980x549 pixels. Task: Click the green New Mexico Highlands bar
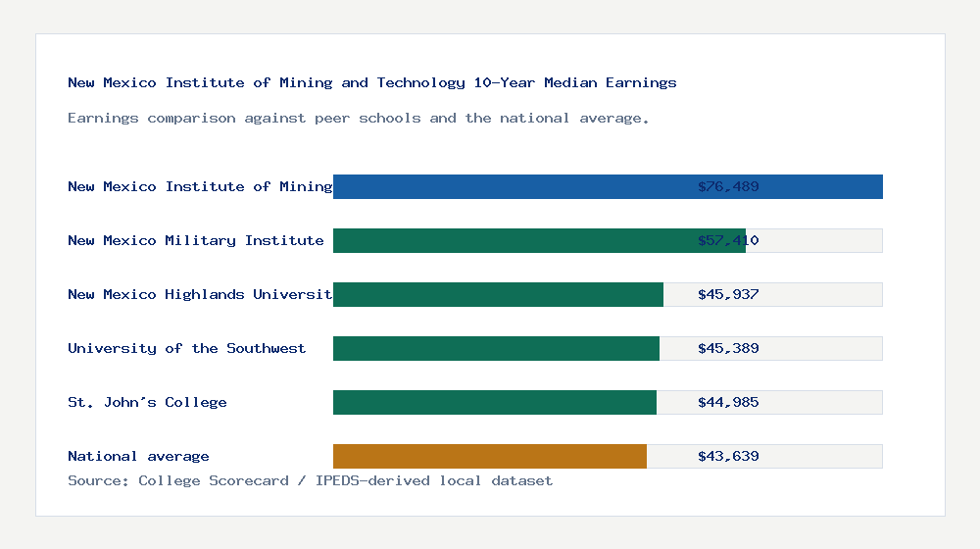[x=498, y=294]
